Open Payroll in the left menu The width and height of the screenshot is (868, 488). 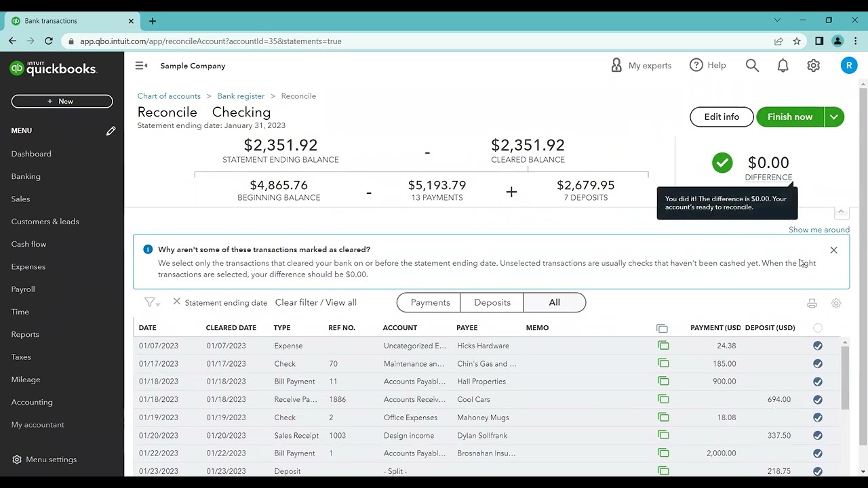point(23,289)
